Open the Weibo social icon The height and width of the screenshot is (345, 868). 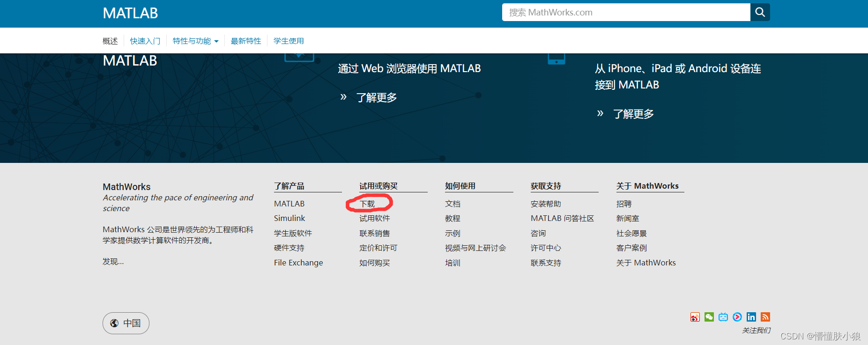pos(695,317)
